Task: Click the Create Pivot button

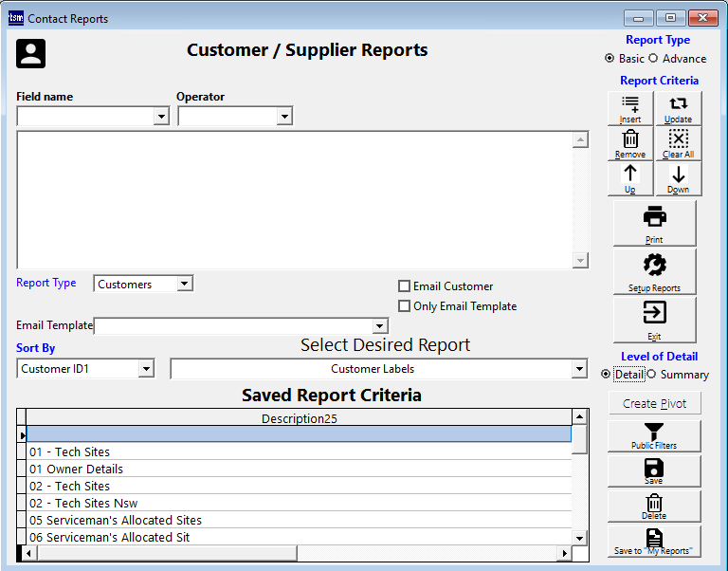Action: [x=654, y=404]
